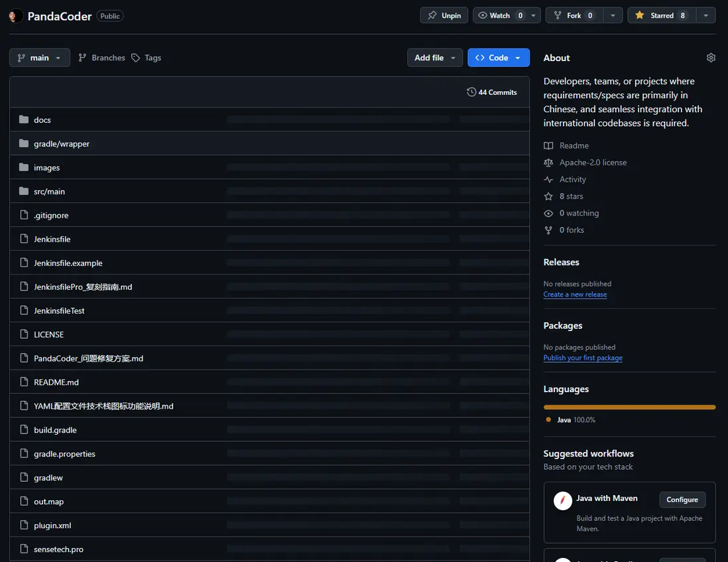
Task: Click the README.md file icon
Action: [x=24, y=382]
